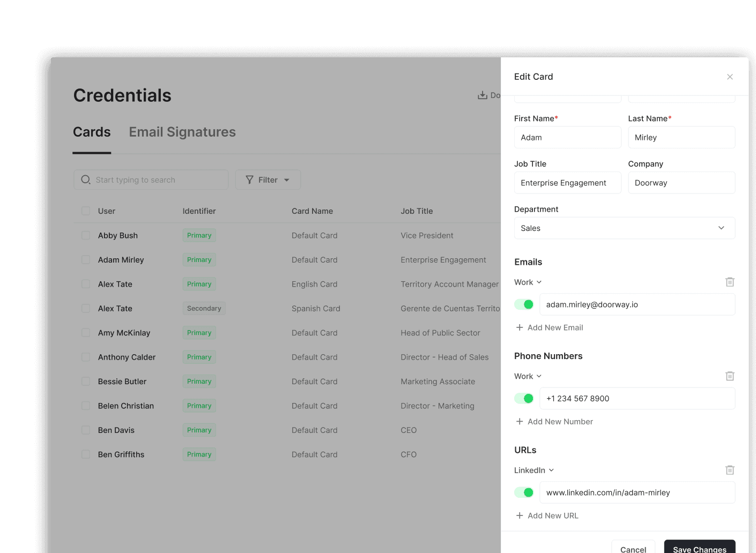This screenshot has height=553, width=756.
Task: Click the plus icon beside Add New Number
Action: click(520, 422)
